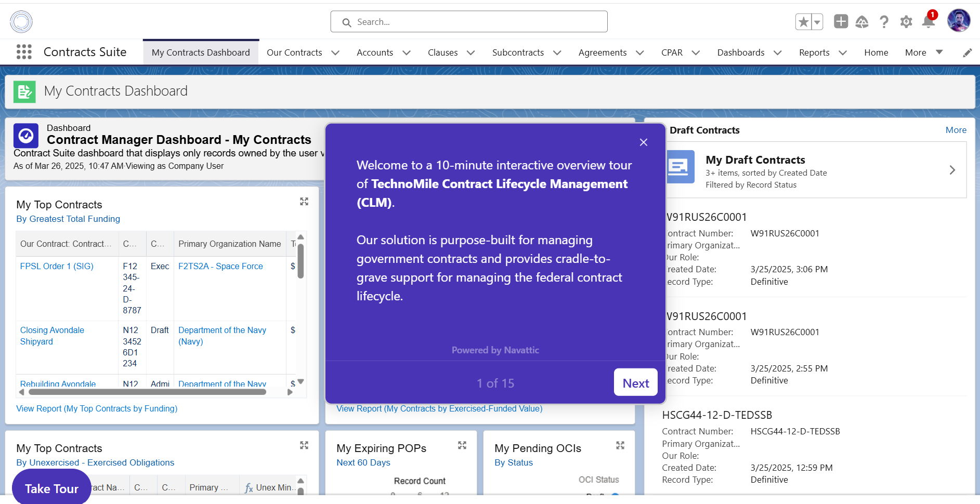This screenshot has height=504, width=980.
Task: Select the My Contracts Dashboard tab
Action: point(201,52)
